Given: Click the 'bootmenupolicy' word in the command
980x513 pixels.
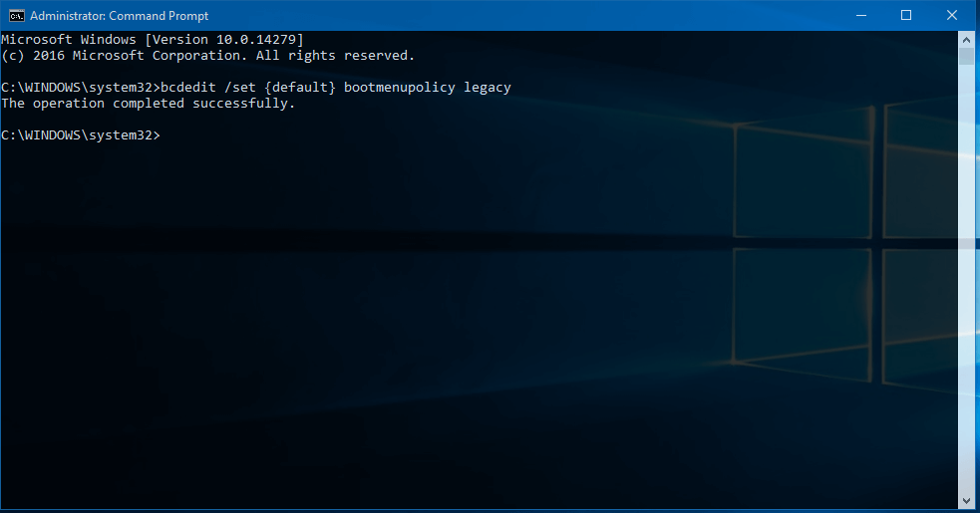Looking at the screenshot, I should 399,88.
